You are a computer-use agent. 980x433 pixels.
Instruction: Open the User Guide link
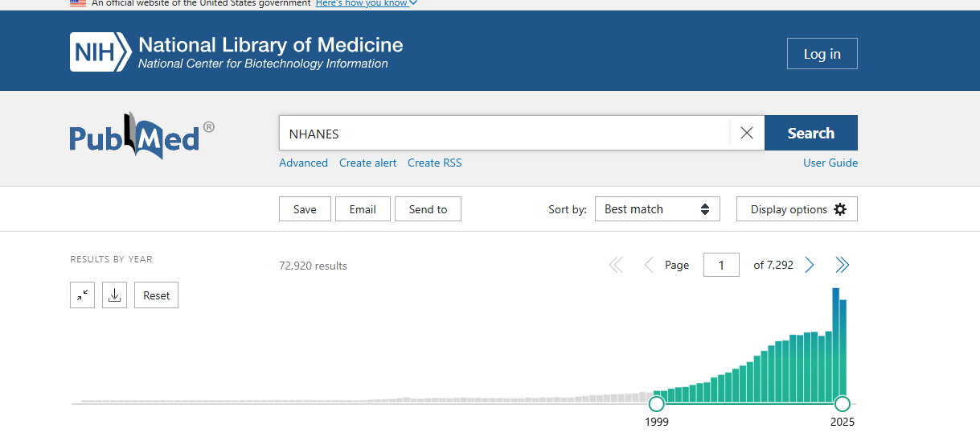pos(830,163)
